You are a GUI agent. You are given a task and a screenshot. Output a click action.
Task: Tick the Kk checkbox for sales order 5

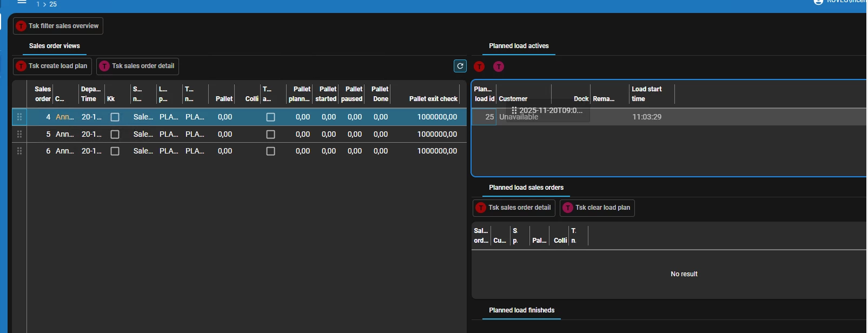coord(115,135)
